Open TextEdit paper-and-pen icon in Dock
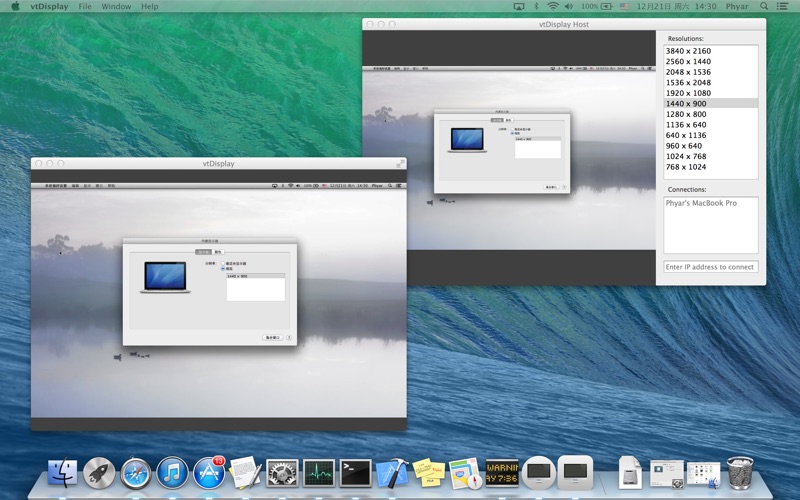800x500 pixels. pyautogui.click(x=245, y=472)
